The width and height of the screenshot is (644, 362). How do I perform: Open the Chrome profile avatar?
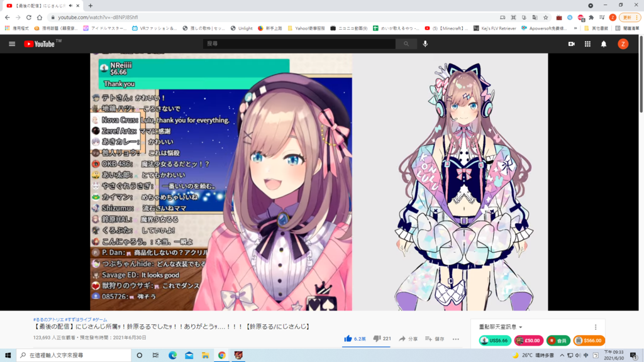pyautogui.click(x=613, y=17)
